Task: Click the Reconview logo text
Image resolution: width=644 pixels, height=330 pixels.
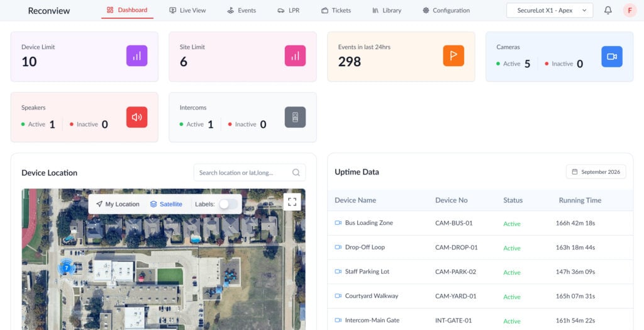Action: (49, 11)
